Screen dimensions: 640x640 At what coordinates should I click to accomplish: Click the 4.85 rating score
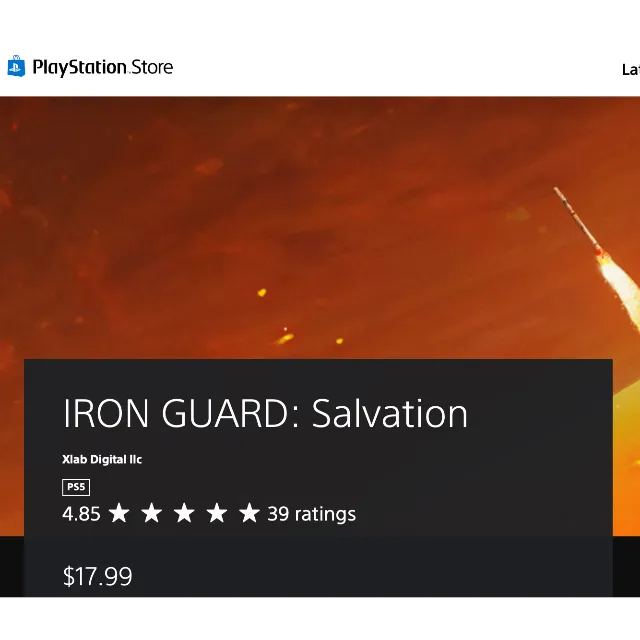pos(81,514)
